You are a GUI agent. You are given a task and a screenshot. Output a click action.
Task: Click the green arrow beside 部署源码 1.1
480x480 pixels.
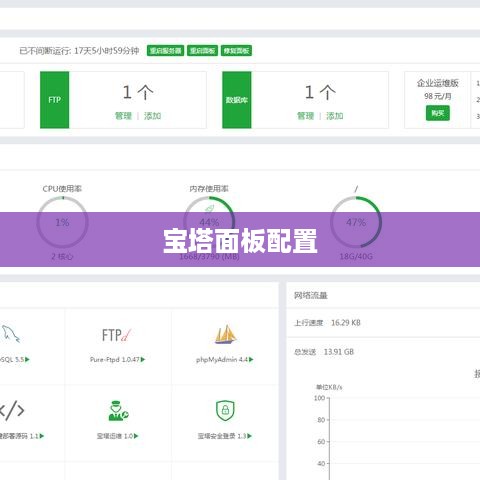coord(42,436)
